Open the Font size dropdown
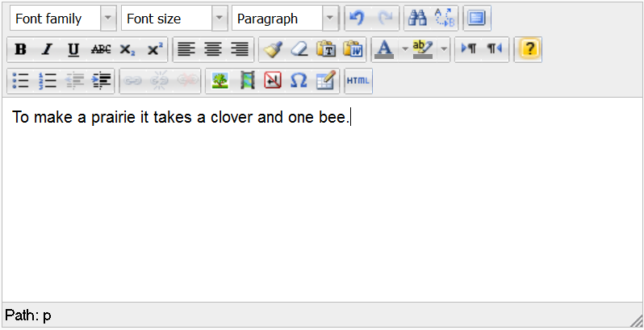The height and width of the screenshot is (330, 644). tap(174, 19)
